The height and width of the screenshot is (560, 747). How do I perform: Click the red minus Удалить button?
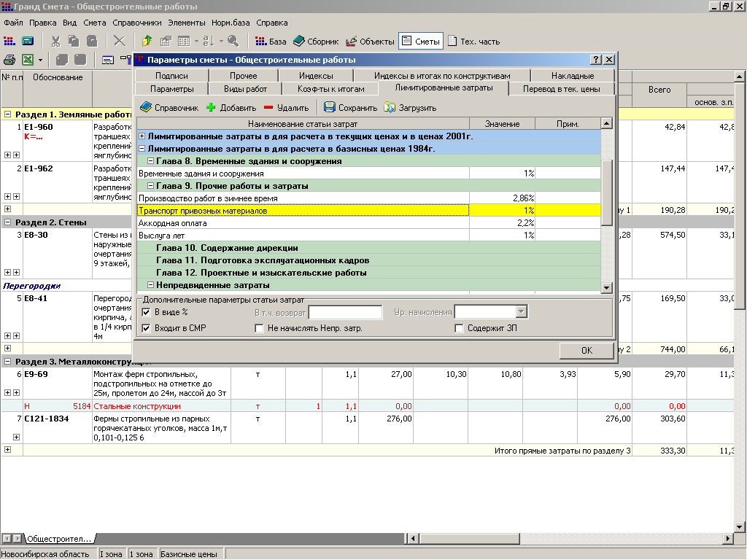[286, 108]
